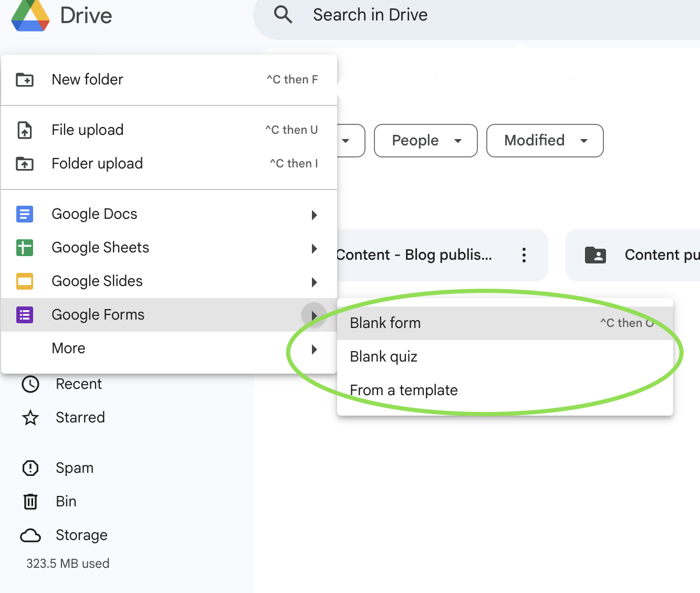Click the 323.5 MB used text
700x593 pixels.
click(x=68, y=564)
